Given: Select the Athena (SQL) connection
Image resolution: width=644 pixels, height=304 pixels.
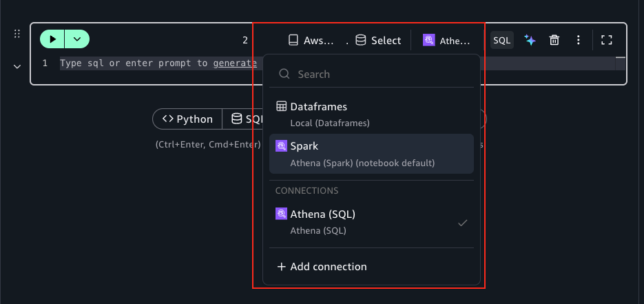Looking at the screenshot, I should [371, 222].
